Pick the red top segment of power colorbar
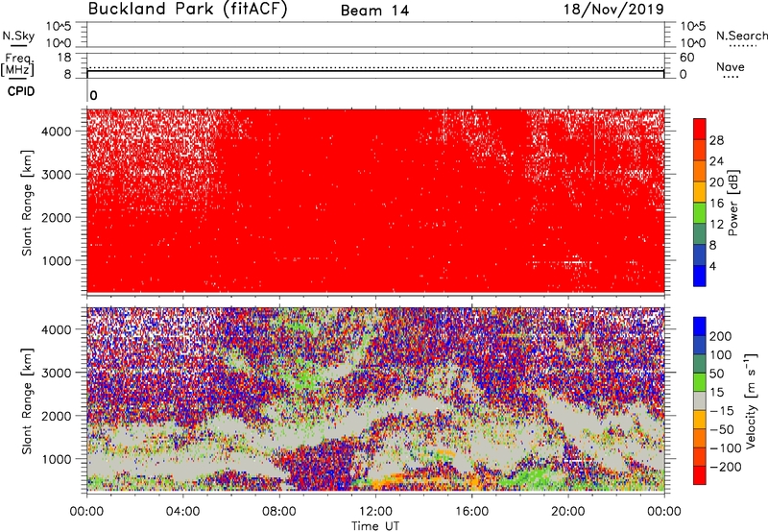 pos(700,129)
